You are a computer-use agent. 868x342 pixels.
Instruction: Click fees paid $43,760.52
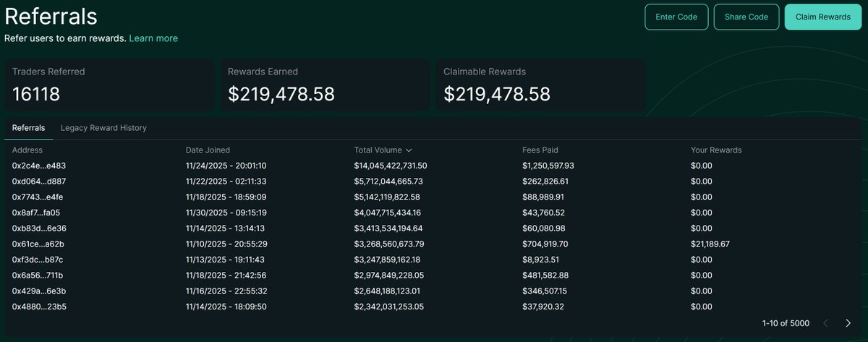coord(544,213)
